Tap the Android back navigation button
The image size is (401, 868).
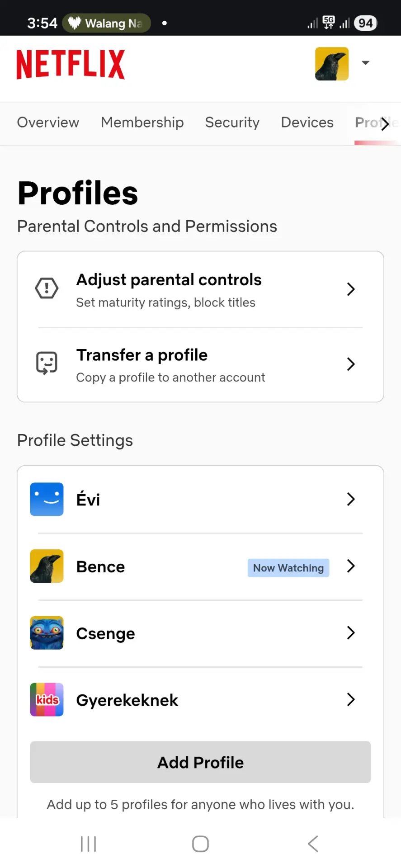tap(313, 844)
